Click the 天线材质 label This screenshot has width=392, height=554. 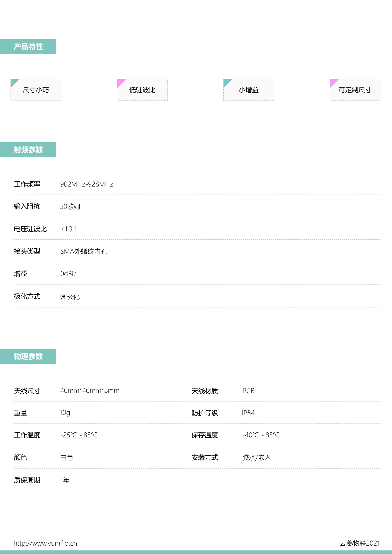[205, 391]
